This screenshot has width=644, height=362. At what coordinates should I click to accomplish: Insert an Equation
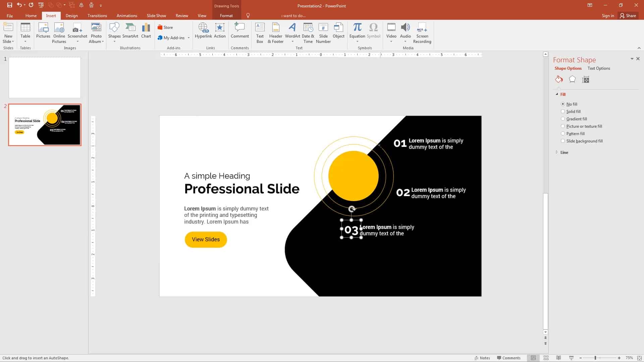pos(357,30)
